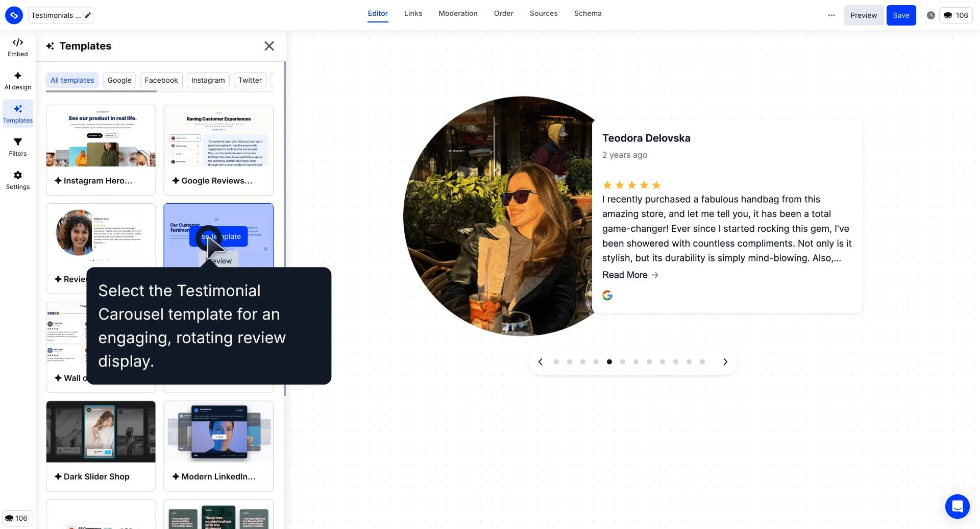Click the Testimonials widget name field
Image resolution: width=980 pixels, height=529 pixels.
(x=61, y=15)
